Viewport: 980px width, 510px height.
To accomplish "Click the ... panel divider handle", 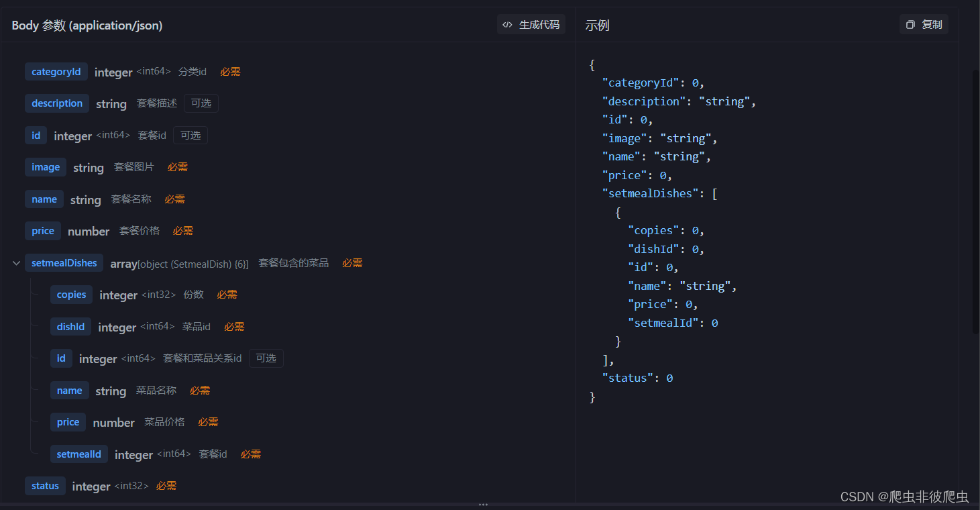I will pyautogui.click(x=484, y=504).
